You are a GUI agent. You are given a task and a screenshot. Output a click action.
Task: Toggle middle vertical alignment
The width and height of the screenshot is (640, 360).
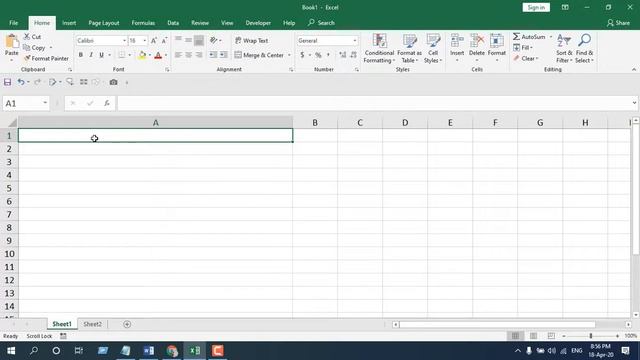189,40
